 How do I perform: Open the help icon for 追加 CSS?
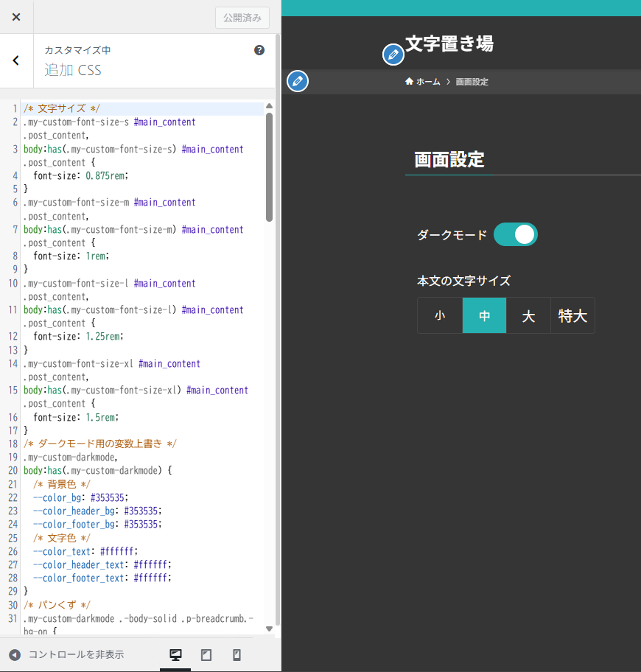click(259, 50)
